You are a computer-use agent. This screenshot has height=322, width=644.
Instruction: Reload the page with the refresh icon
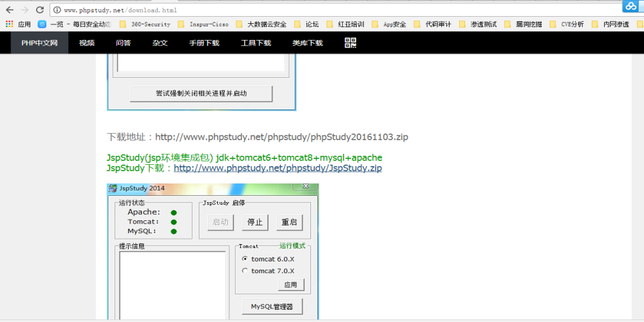point(40,10)
